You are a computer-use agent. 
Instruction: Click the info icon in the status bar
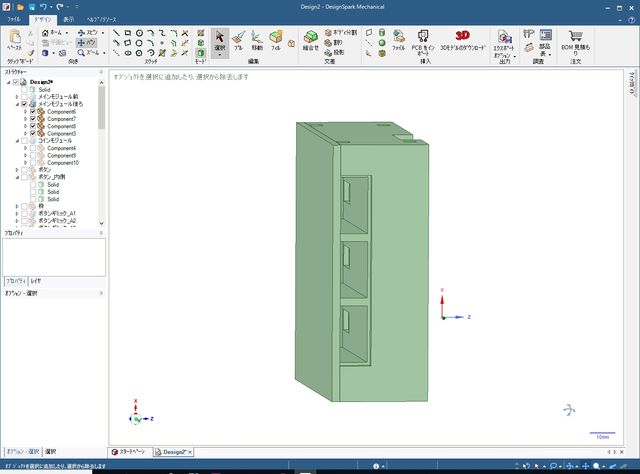(376, 466)
